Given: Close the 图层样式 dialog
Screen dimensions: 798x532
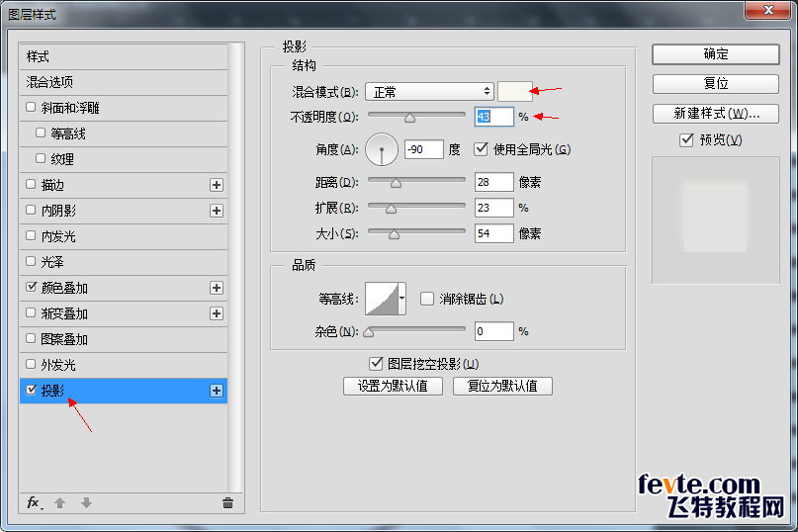Looking at the screenshot, I should coord(768,10).
